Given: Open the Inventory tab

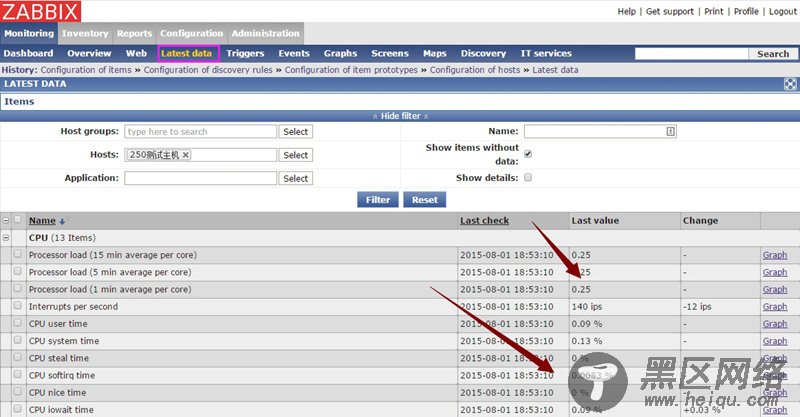Looking at the screenshot, I should 85,33.
